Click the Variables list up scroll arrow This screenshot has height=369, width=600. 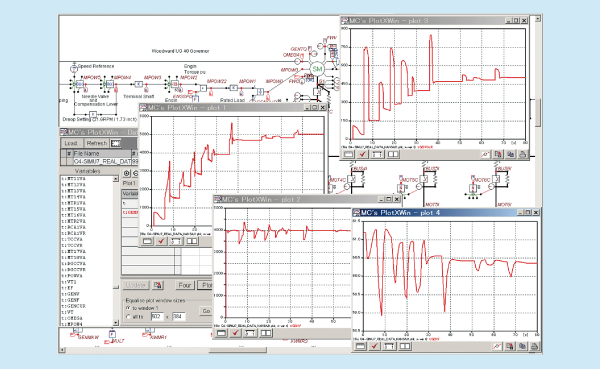coord(116,179)
